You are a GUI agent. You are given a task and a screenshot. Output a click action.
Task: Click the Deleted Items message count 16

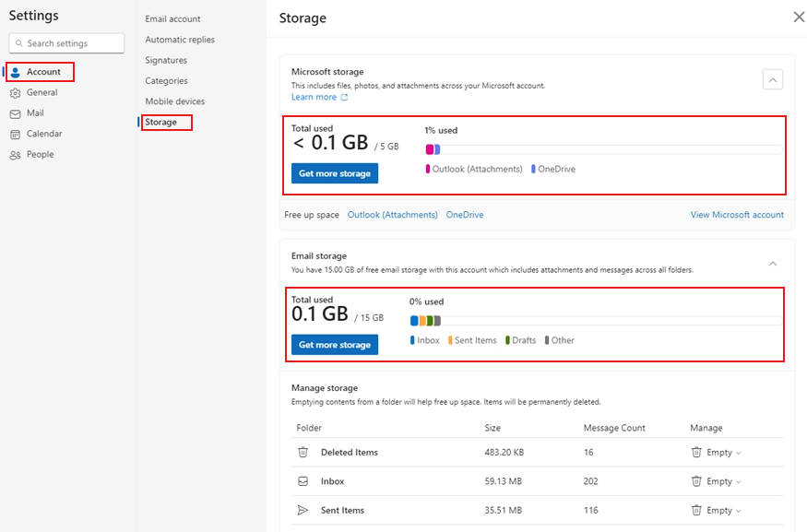click(588, 453)
